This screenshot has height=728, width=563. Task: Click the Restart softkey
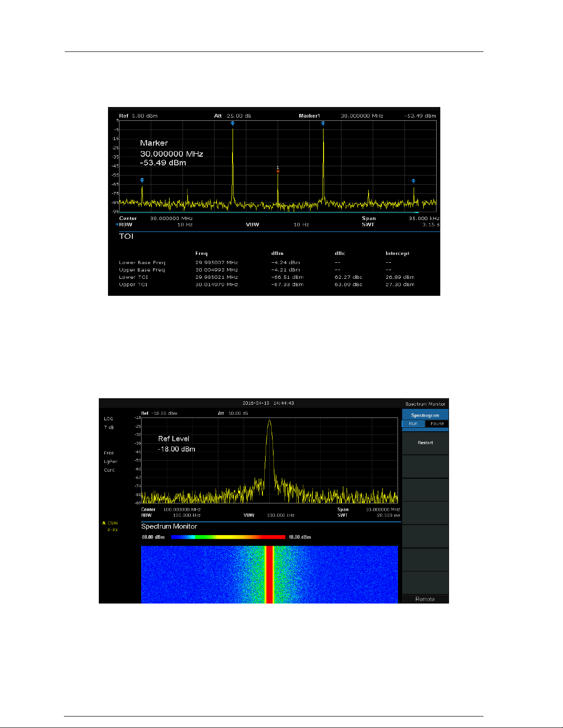point(425,443)
